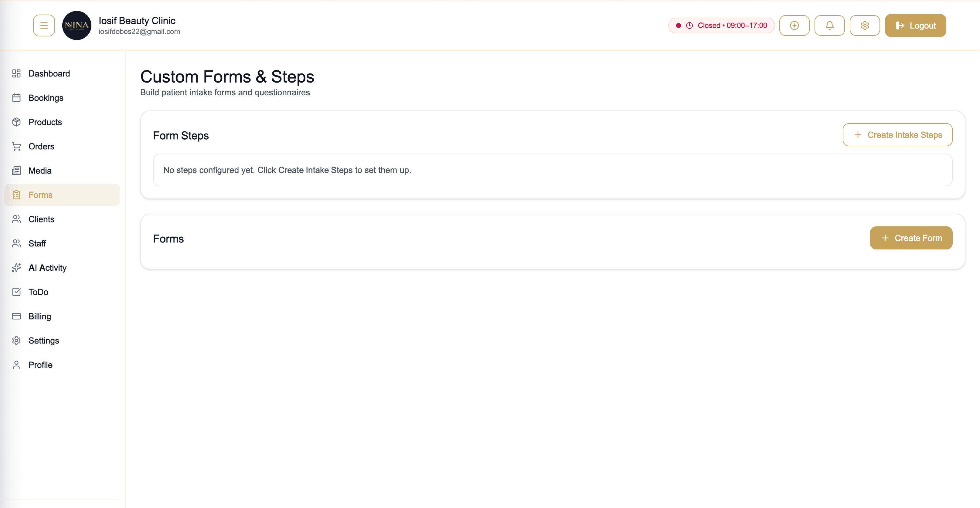Screen dimensions: 980x508
Task: Open the Orders cart icon
Action: (x=17, y=146)
